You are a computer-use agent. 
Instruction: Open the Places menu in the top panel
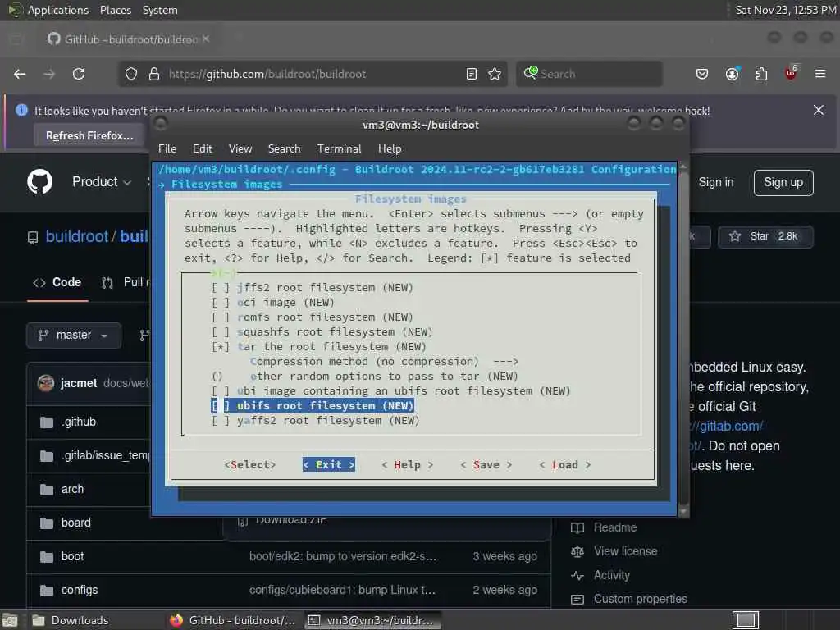tap(115, 10)
